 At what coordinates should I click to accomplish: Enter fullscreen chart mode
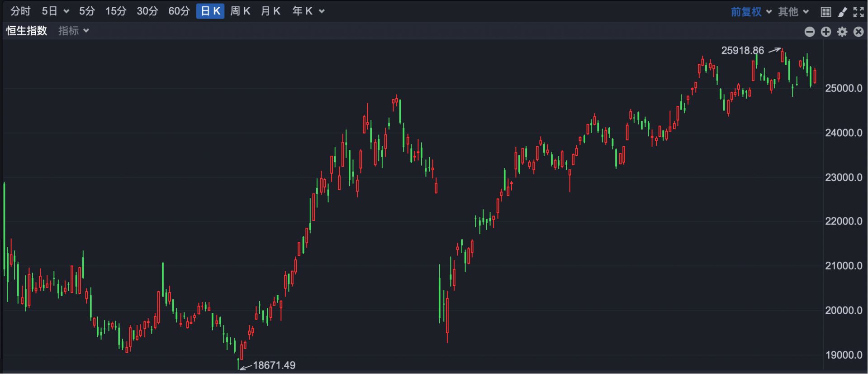tap(858, 12)
